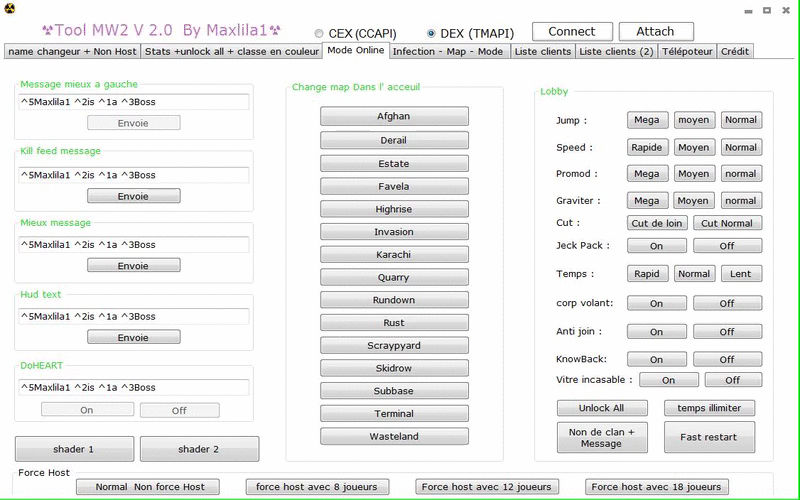Click Force host avec 12 joueurs

tap(487, 487)
